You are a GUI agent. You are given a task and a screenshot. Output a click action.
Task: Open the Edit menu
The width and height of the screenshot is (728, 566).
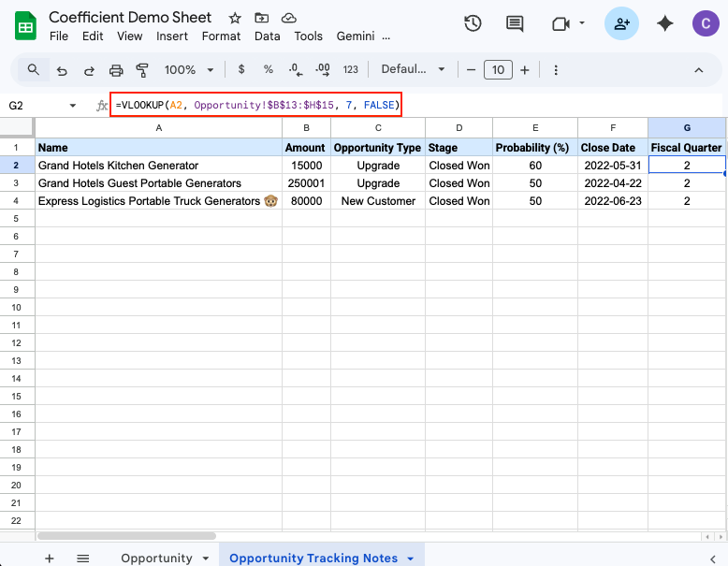click(x=93, y=36)
